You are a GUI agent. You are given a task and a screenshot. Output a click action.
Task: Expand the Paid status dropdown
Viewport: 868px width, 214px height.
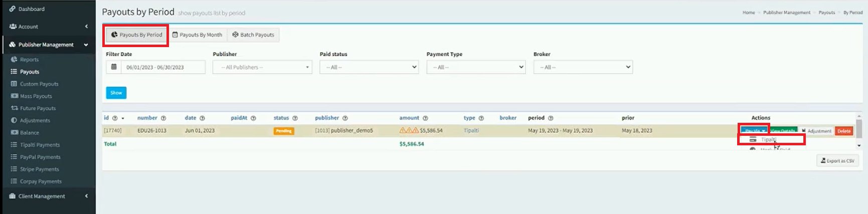pos(369,67)
